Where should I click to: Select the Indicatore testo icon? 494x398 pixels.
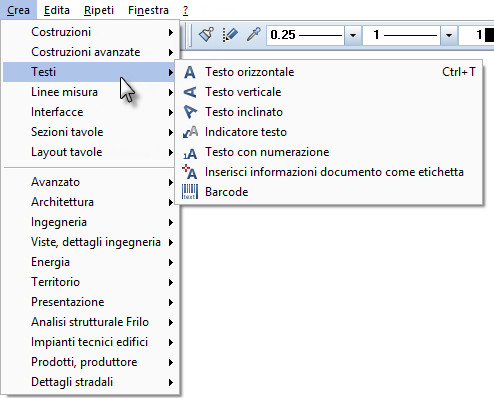pos(190,132)
